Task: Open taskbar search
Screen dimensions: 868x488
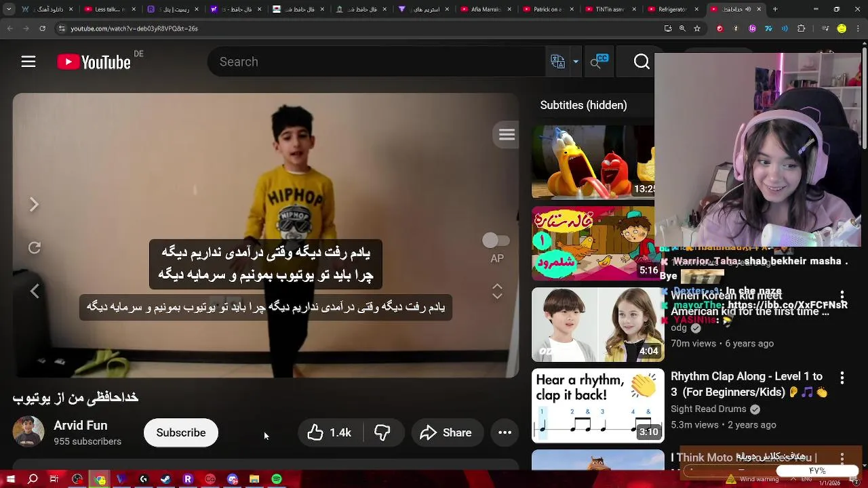Action: click(33, 479)
